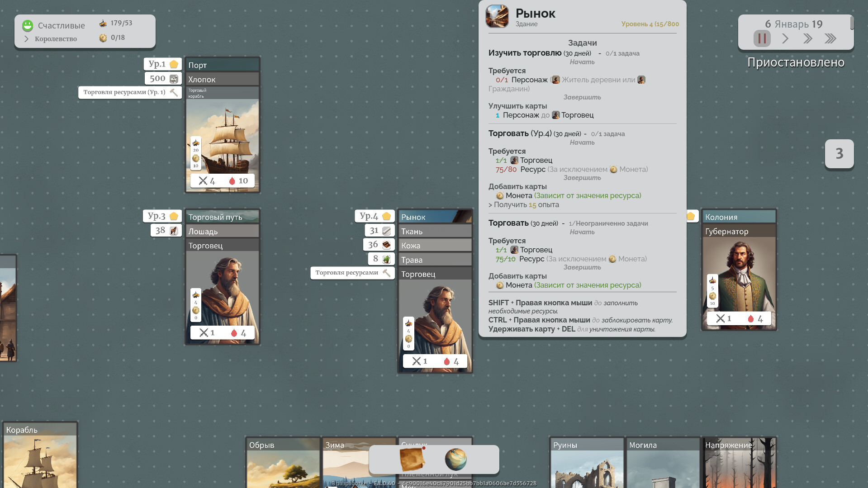Viewport: 868px width, 488px height.
Task: Click the 500 cotton quantity badge
Action: coord(163,78)
